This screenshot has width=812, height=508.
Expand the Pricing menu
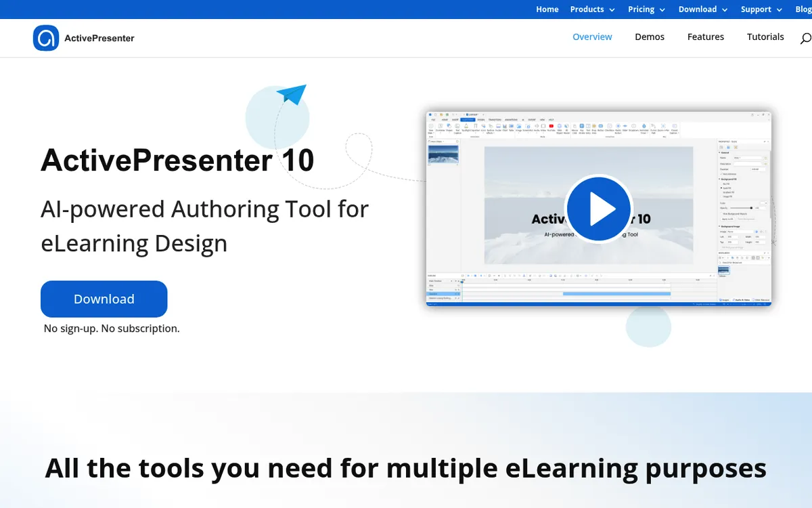(x=646, y=9)
